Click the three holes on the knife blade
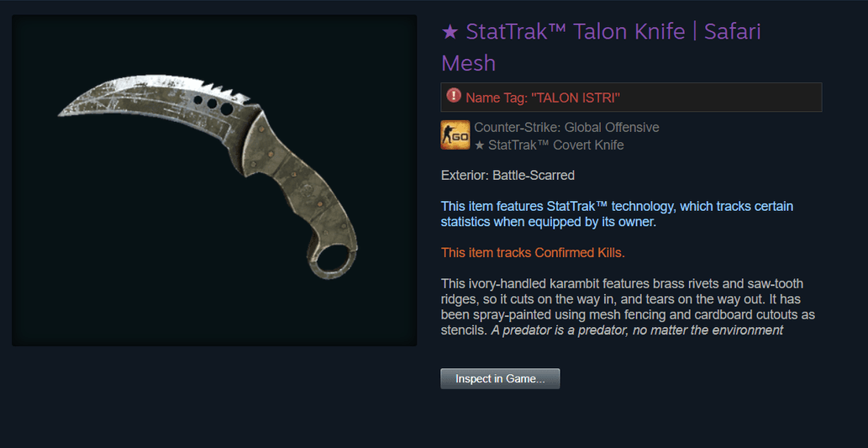The image size is (868, 448). 213,104
